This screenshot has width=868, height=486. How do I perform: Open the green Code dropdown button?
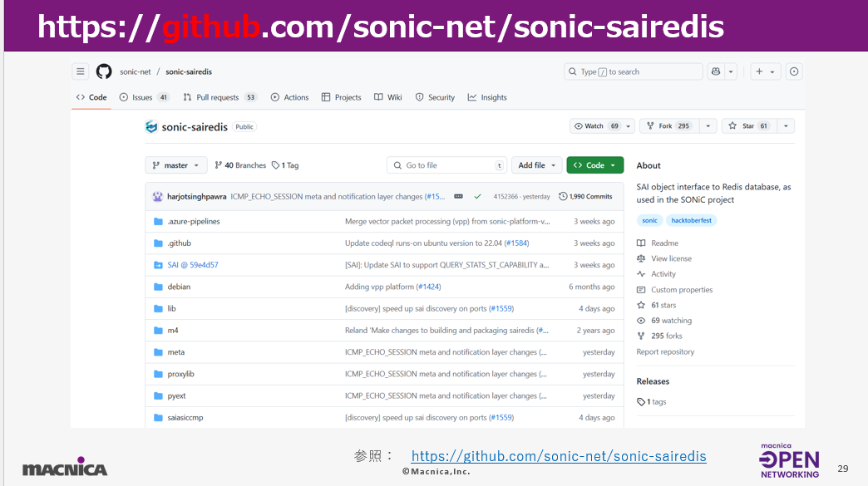[x=595, y=165]
